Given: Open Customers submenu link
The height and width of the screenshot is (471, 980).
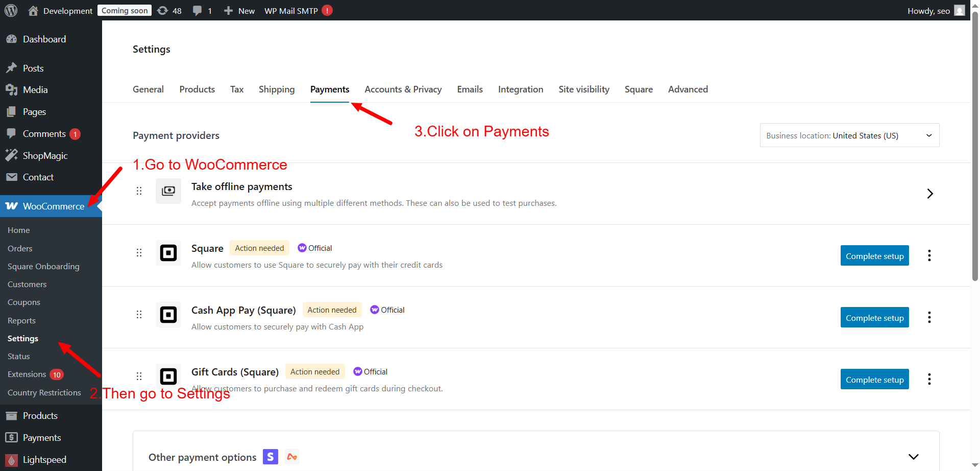Looking at the screenshot, I should click(27, 285).
